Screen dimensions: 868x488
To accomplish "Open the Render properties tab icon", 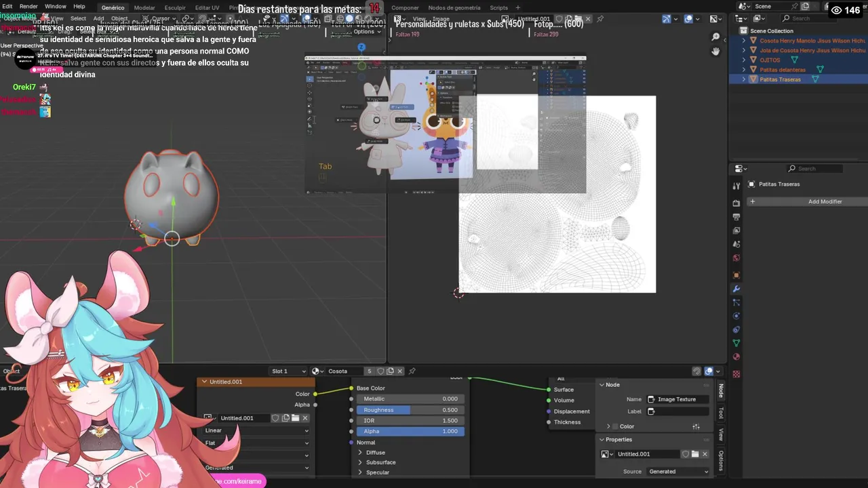I will (x=736, y=203).
